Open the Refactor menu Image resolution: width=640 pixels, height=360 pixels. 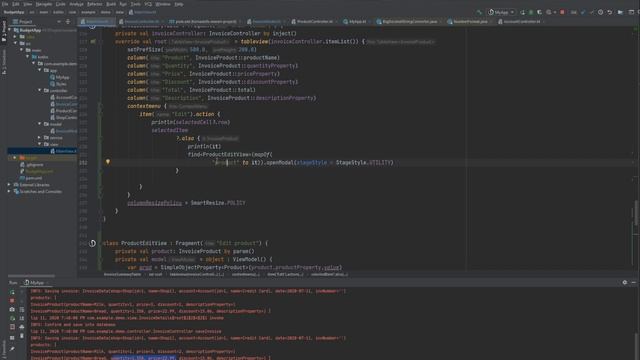94,4
